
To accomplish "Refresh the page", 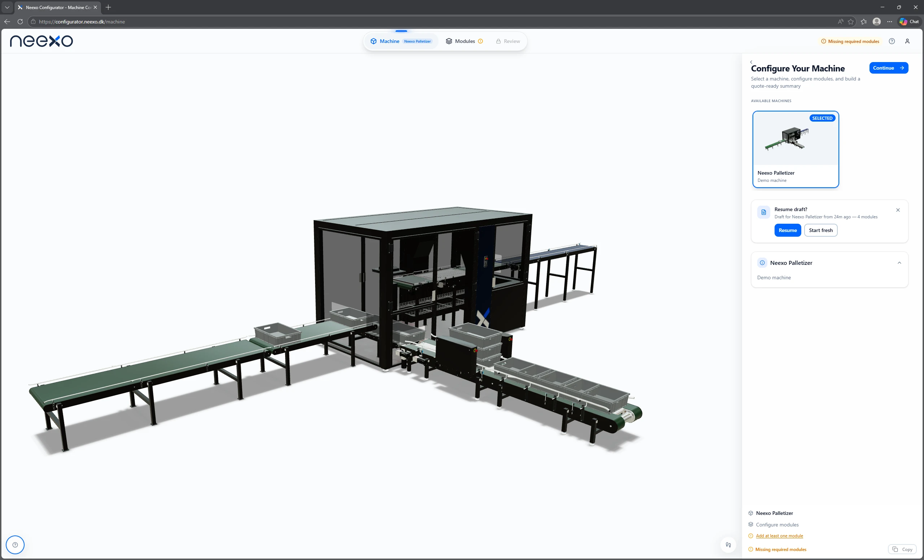I will 20,21.
